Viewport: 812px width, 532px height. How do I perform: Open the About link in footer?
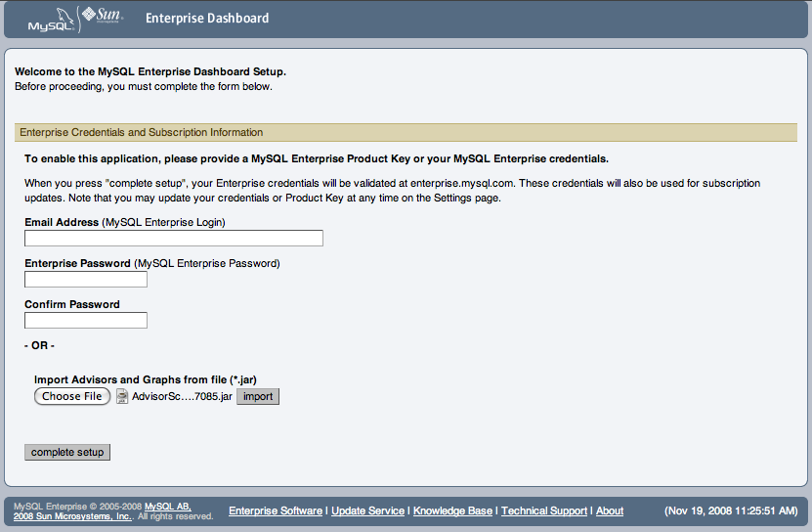[610, 511]
